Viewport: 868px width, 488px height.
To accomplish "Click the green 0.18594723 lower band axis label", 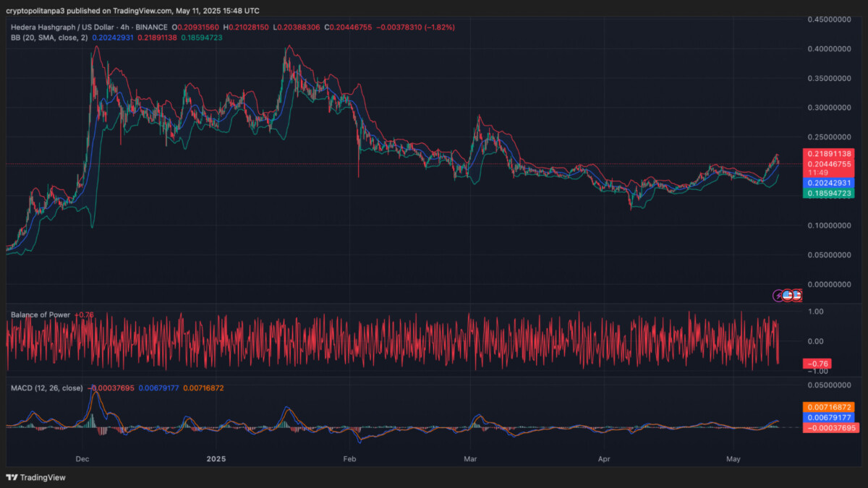I will point(828,194).
